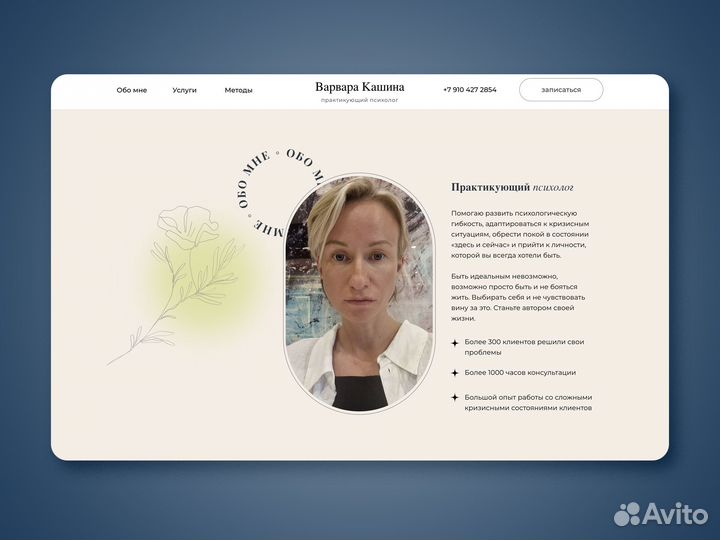Click star bullet beside "Более 1000 часов"
The width and height of the screenshot is (720, 540).
point(455,372)
